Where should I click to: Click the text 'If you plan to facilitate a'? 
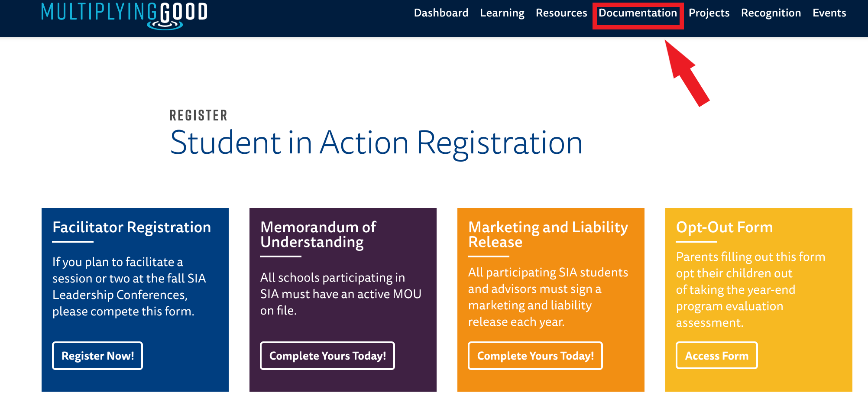[x=118, y=262]
